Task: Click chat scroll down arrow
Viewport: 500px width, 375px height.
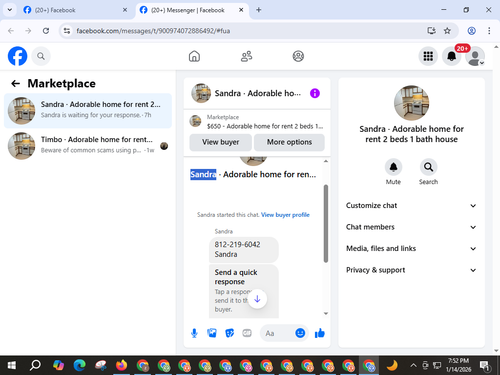Action: pos(326,313)
